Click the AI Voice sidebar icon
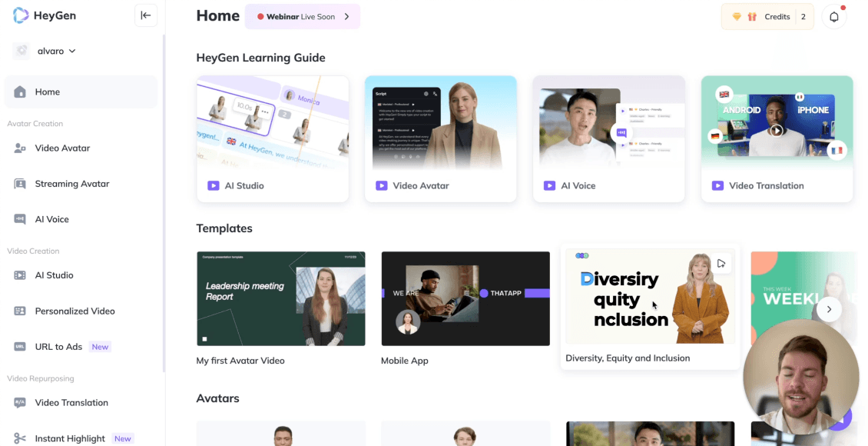This screenshot has width=868, height=446. coord(20,219)
